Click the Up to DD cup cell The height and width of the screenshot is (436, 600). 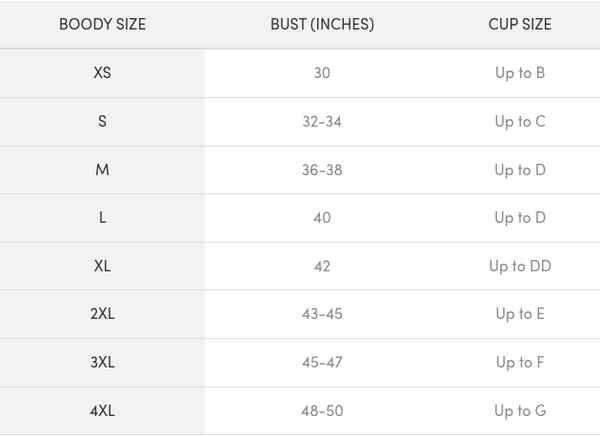(x=519, y=266)
